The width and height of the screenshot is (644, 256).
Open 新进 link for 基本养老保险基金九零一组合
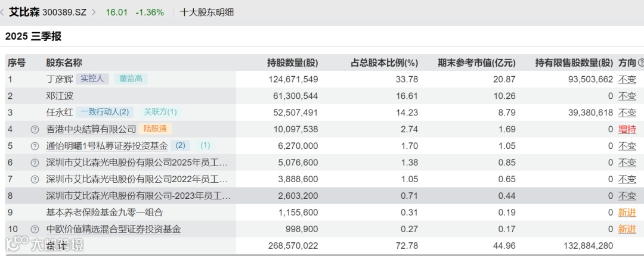pyautogui.click(x=627, y=213)
